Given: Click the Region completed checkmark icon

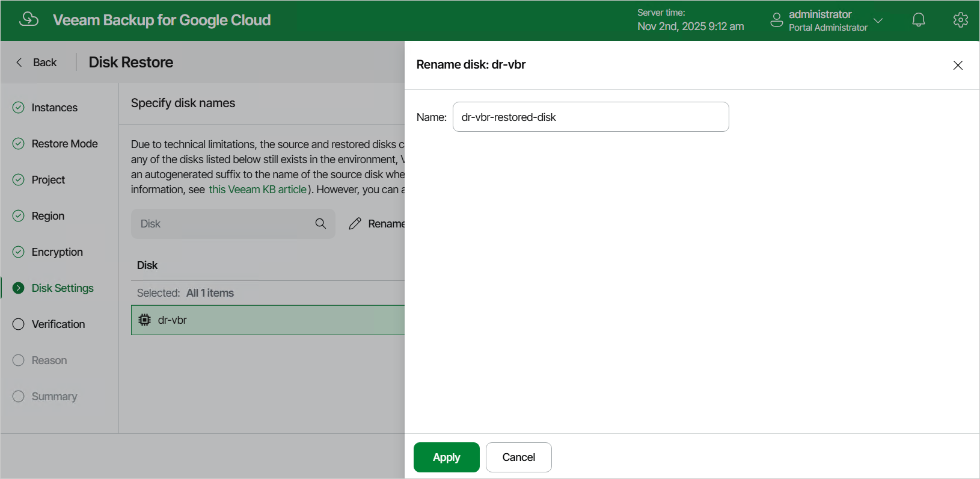Looking at the screenshot, I should click(x=19, y=216).
